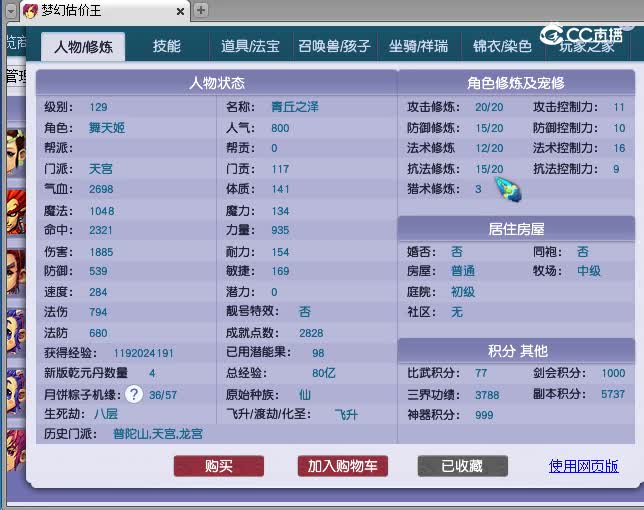Open the 人物/修炼 tab
Image resolution: width=644 pixels, height=510 pixels.
(83, 46)
